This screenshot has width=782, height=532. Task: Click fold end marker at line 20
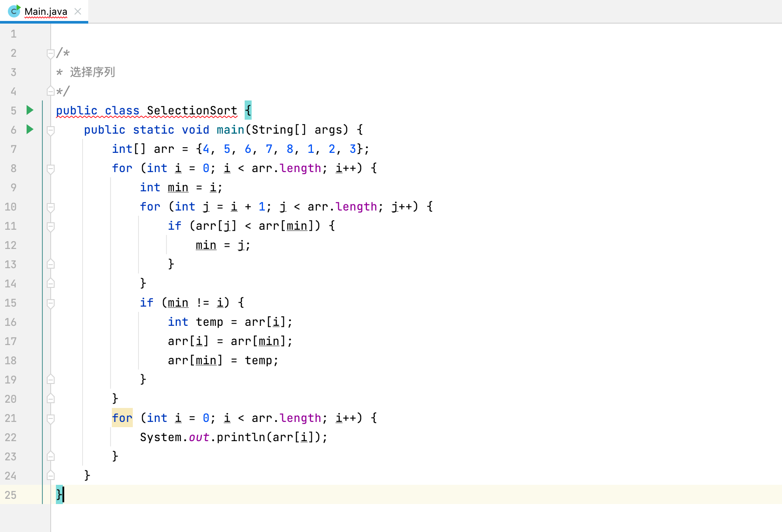(x=51, y=398)
